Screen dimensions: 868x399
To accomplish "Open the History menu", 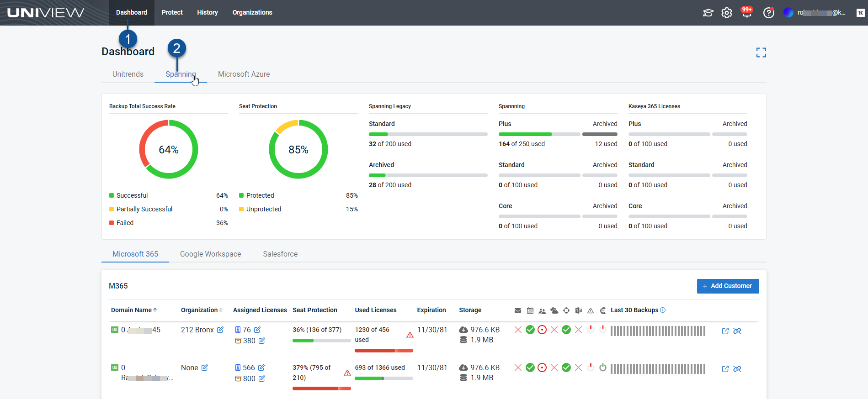I will pyautogui.click(x=208, y=12).
